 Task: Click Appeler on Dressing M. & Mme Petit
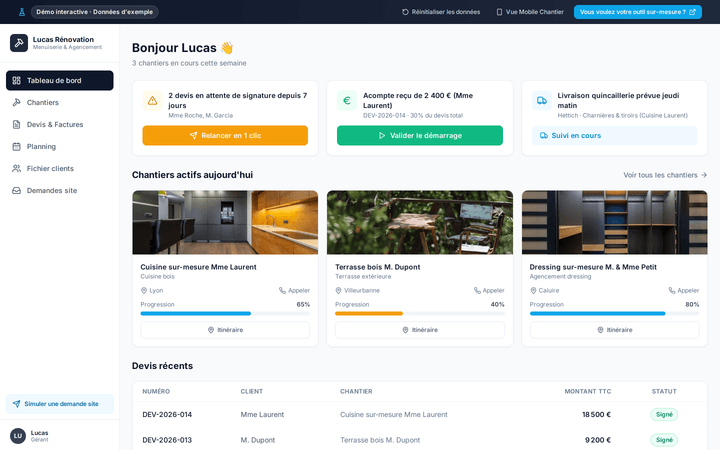tap(684, 291)
